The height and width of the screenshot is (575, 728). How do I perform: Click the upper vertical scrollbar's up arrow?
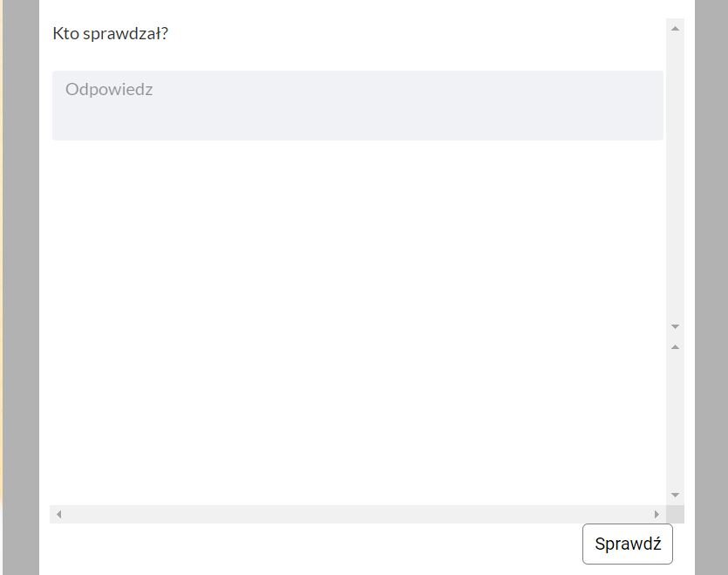pyautogui.click(x=675, y=29)
